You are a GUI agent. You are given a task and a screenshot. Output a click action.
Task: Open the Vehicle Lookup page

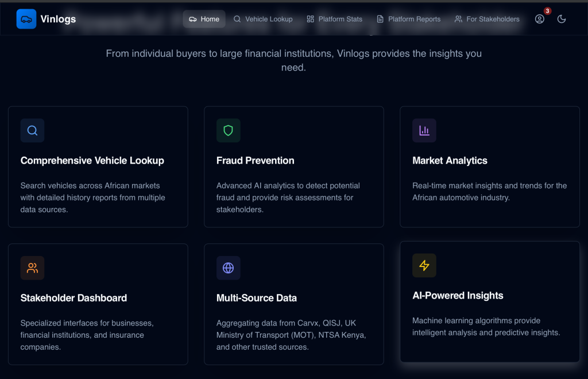(x=263, y=19)
